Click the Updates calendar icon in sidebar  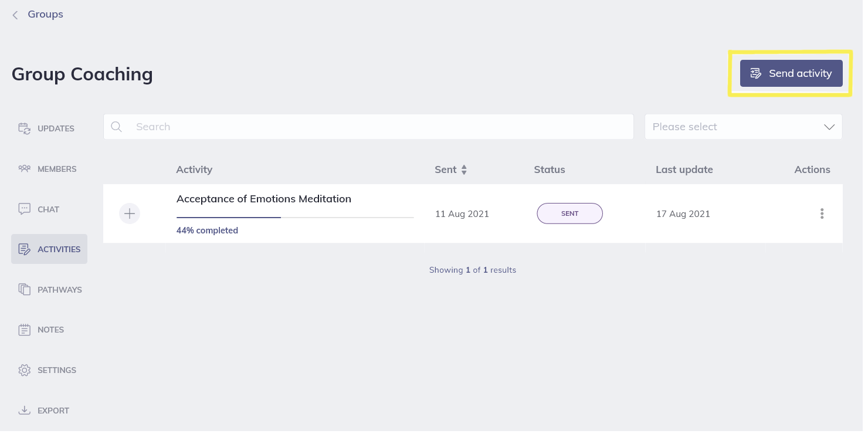pyautogui.click(x=24, y=128)
